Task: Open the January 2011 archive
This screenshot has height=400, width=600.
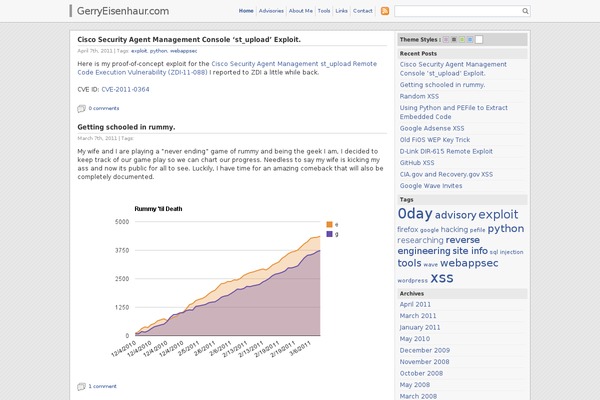Action: 420,328
